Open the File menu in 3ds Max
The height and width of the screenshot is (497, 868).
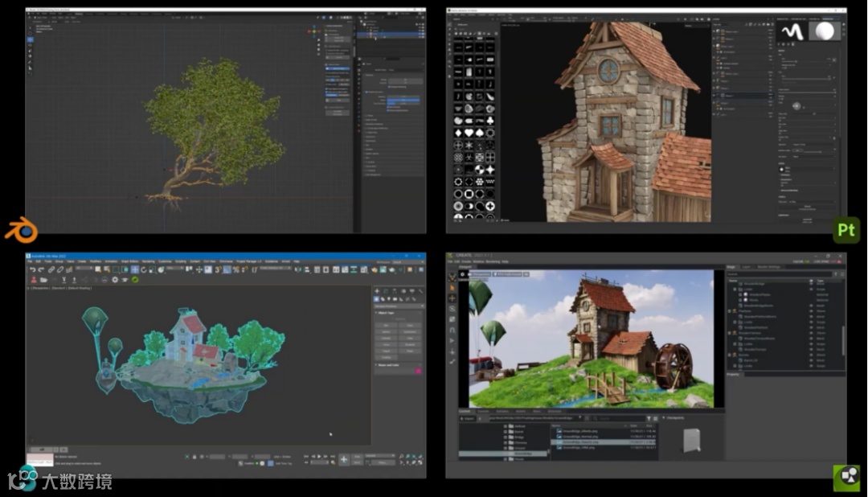coord(30,261)
